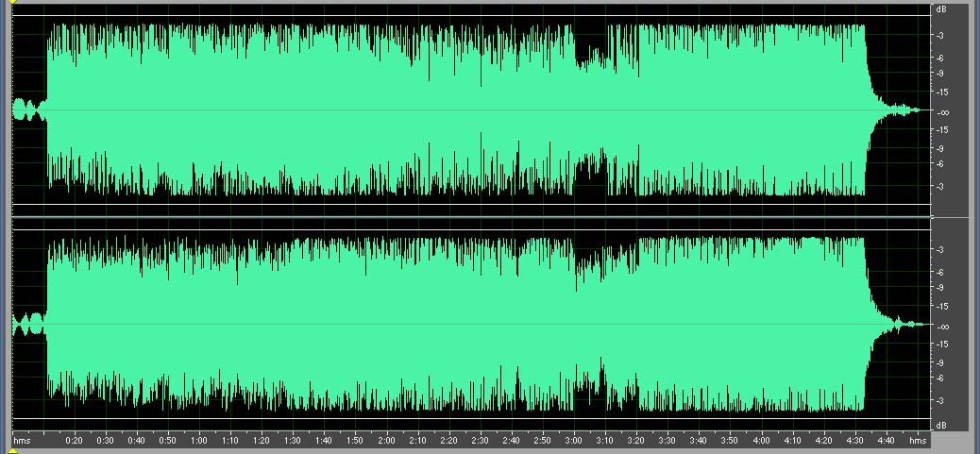Click 1:50 on the time ruler
The width and height of the screenshot is (980, 454).
point(355,441)
